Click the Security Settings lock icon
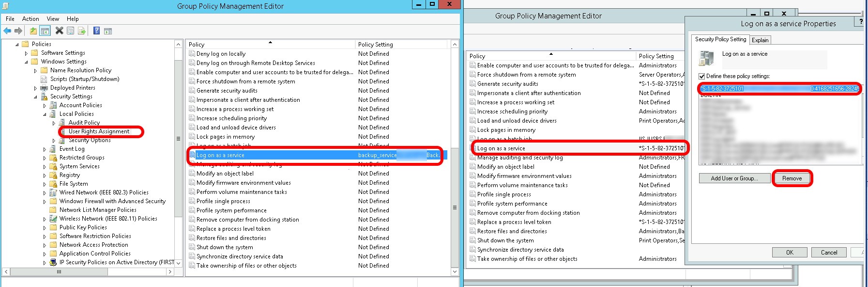Viewport: 868px width, 287px height. click(x=44, y=96)
